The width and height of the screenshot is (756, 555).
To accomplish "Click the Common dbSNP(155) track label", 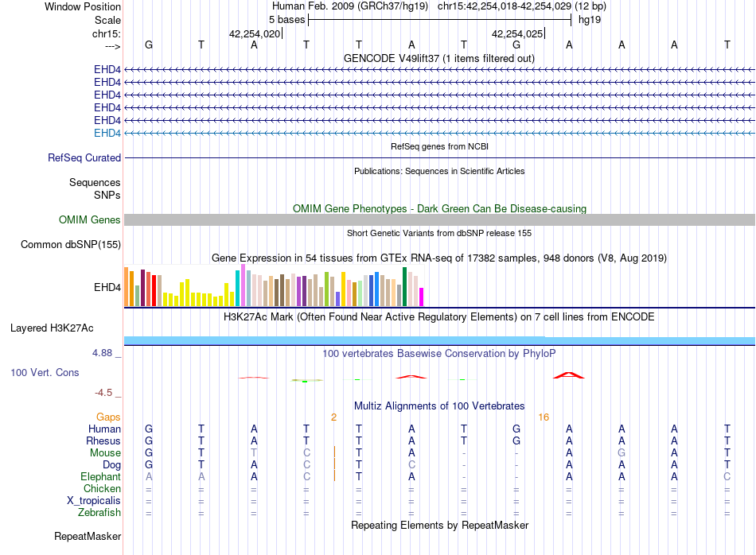I will (x=71, y=244).
